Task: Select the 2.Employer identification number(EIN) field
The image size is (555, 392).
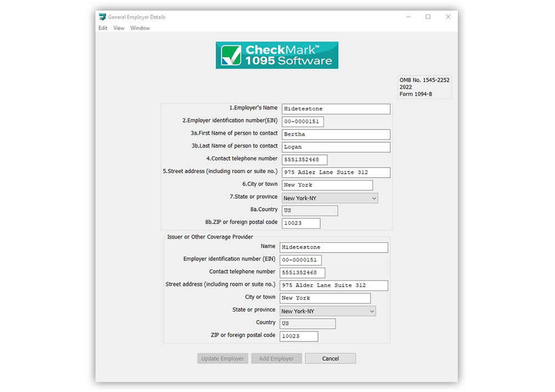Action: (x=302, y=122)
